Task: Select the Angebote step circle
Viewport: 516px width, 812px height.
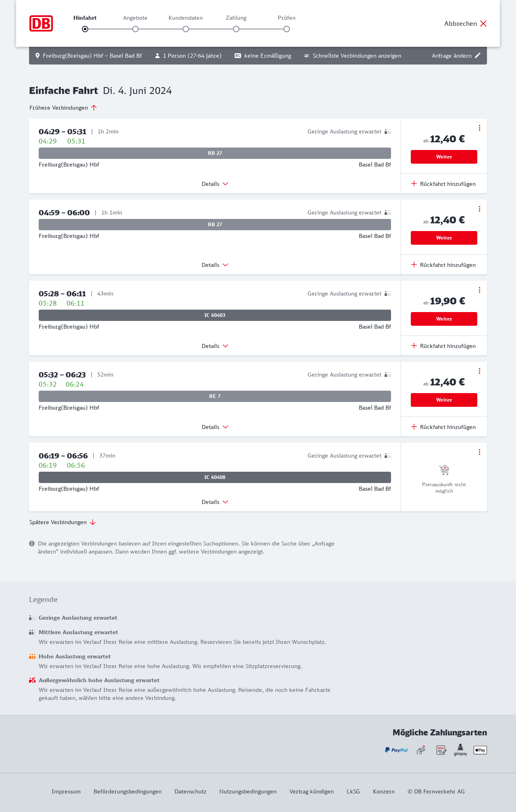Action: click(x=135, y=29)
